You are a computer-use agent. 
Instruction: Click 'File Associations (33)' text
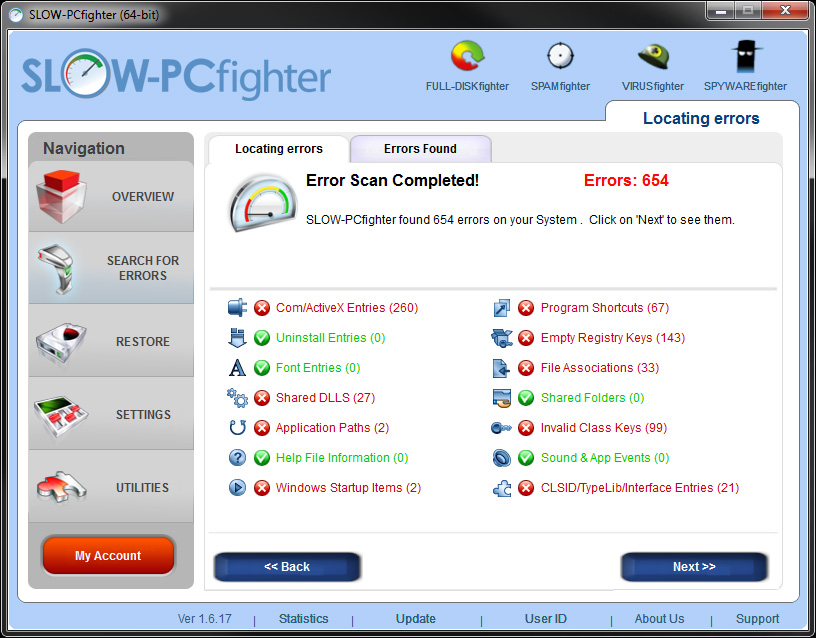click(600, 368)
